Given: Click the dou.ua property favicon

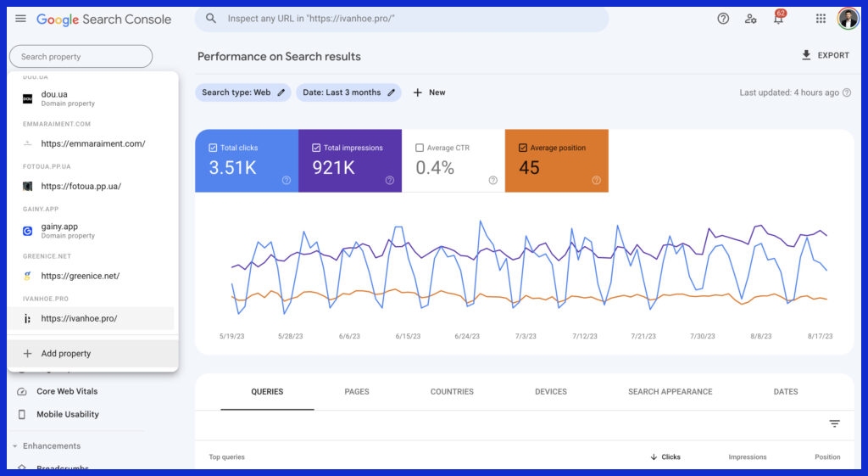Looking at the screenshot, I should 27,98.
